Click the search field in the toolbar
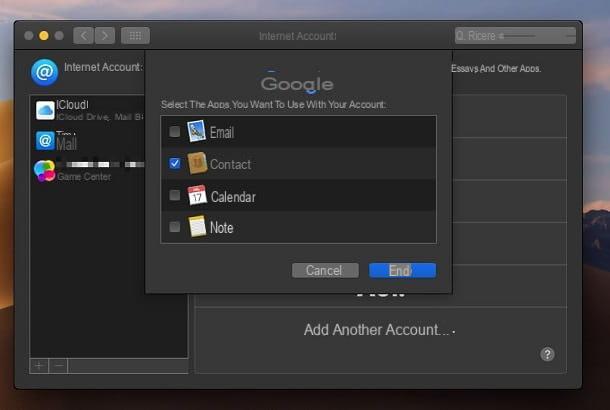The width and height of the screenshot is (610, 410). tap(515, 36)
